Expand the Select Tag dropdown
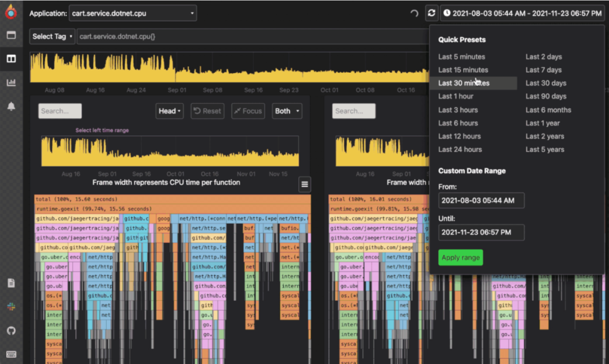This screenshot has height=364, width=609. (x=52, y=37)
